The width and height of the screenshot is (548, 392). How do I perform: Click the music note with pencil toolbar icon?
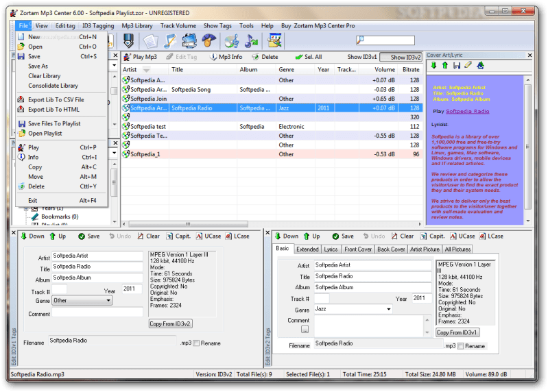coord(170,41)
